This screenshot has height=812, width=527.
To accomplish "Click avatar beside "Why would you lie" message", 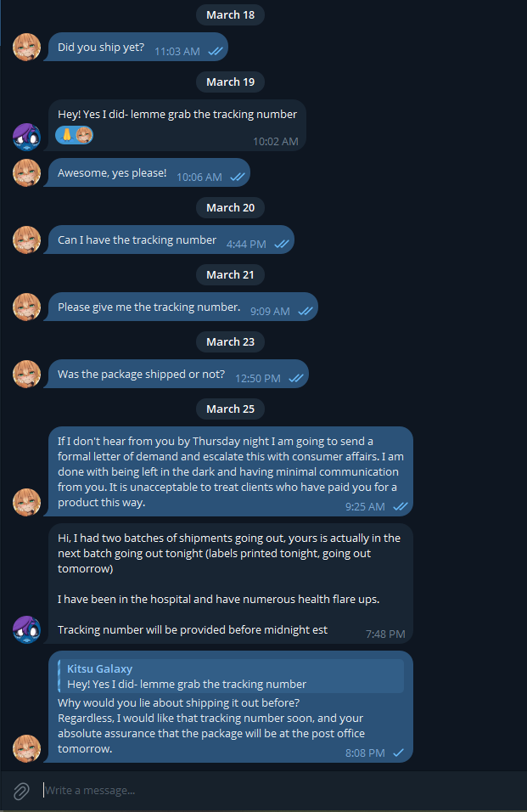I will 26,748.
